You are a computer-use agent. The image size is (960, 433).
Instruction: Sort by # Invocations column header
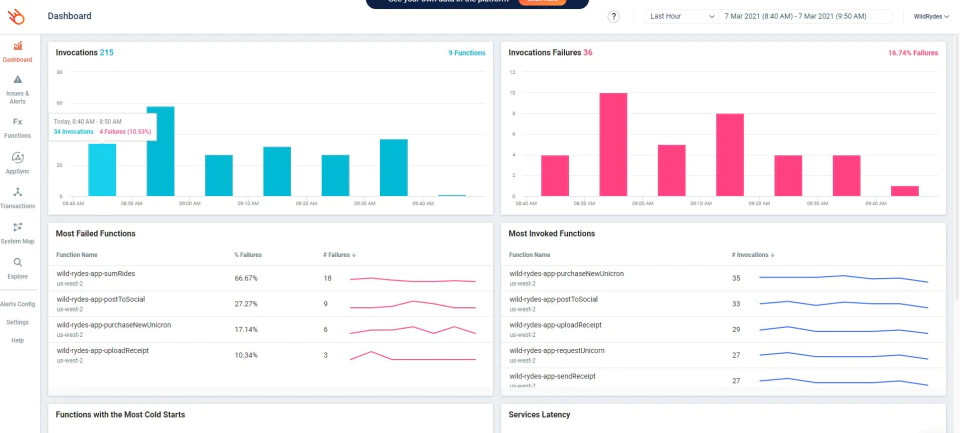pyautogui.click(x=754, y=255)
